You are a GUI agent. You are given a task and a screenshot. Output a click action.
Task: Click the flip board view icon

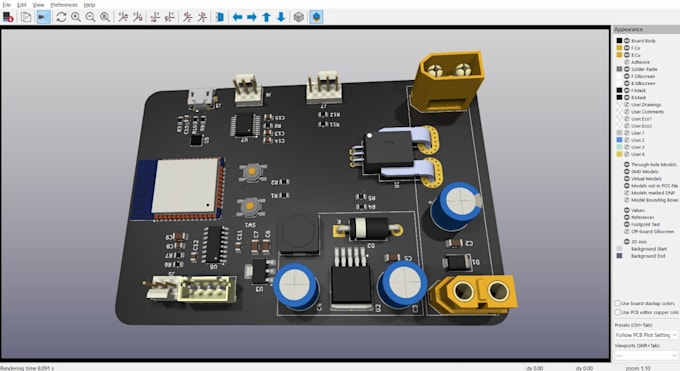tap(220, 17)
